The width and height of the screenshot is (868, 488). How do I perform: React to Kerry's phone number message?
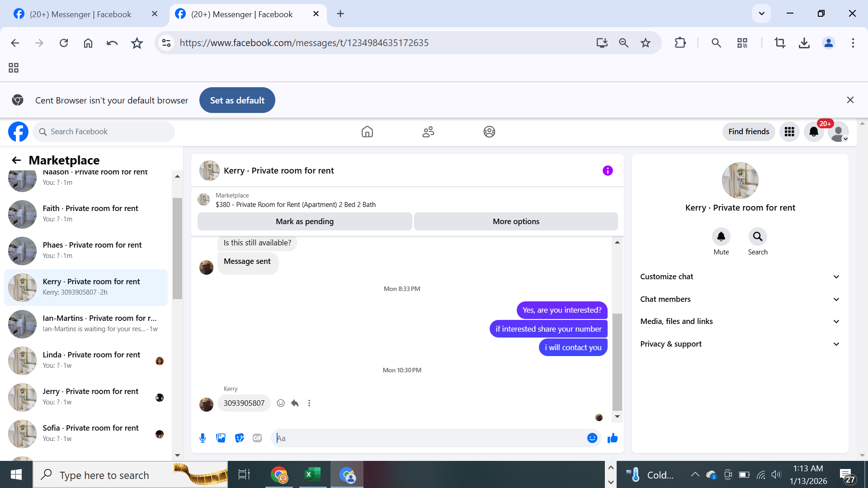click(x=281, y=403)
